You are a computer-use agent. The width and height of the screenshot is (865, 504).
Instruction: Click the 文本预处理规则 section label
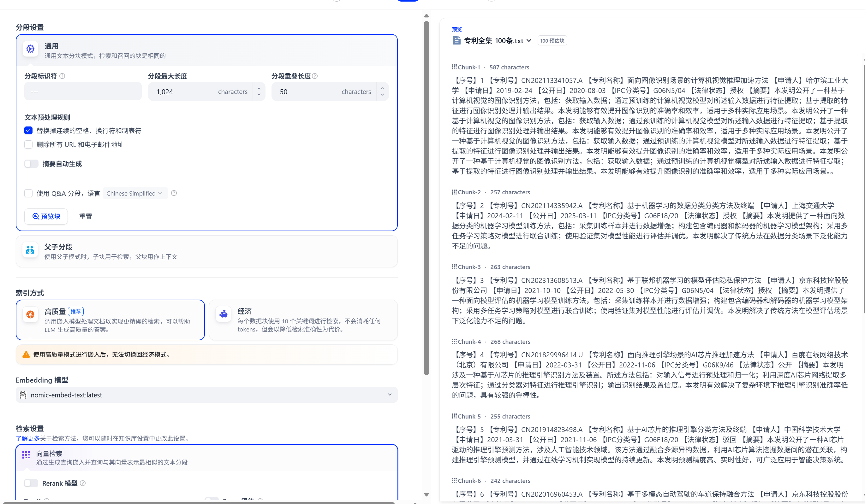coord(47,118)
